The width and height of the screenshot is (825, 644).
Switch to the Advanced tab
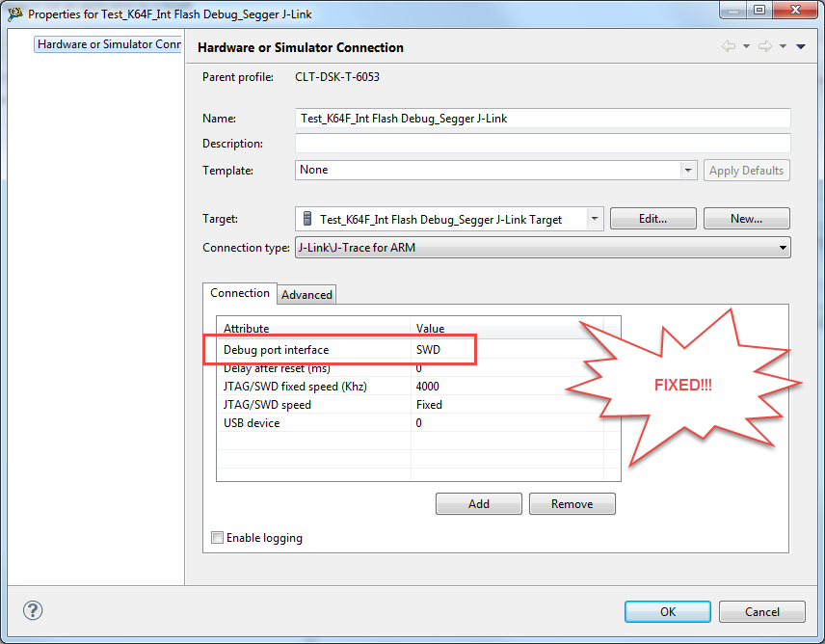306,295
